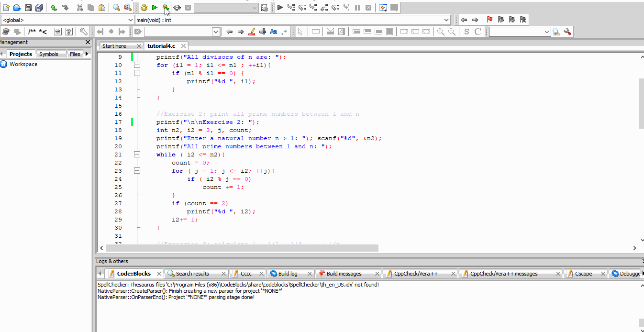Viewport: 644px width, 332px height.
Task: Collapse the inner for loop fold at line 23
Action: click(137, 170)
